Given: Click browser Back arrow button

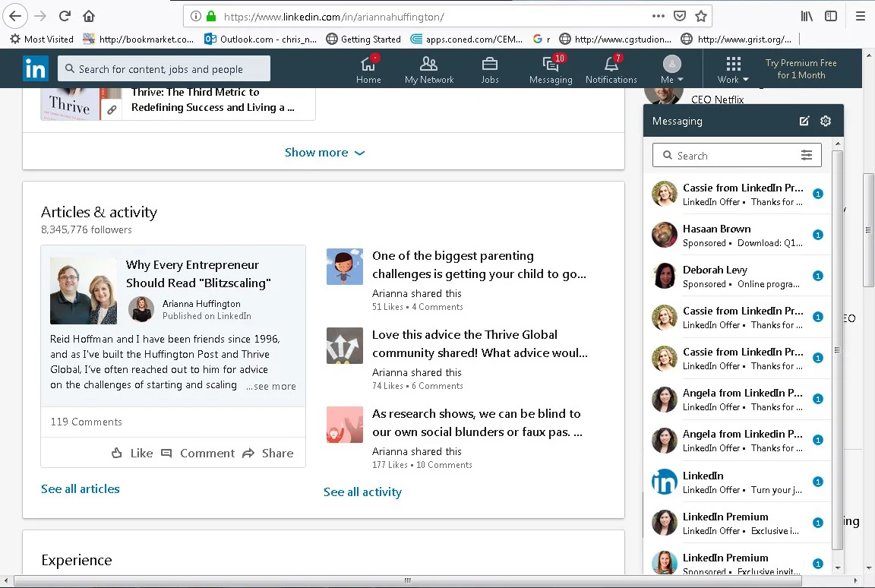Looking at the screenshot, I should point(15,16).
